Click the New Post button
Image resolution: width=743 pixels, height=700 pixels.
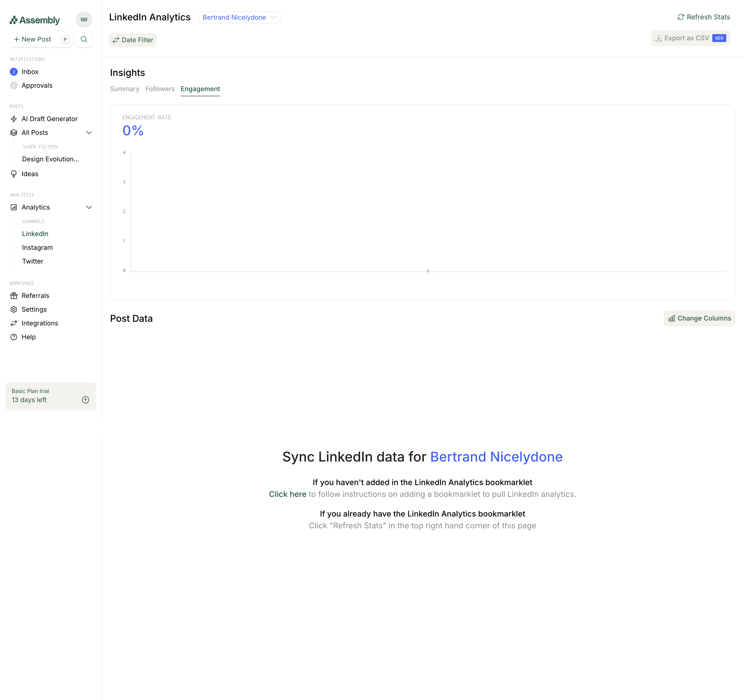(x=41, y=39)
